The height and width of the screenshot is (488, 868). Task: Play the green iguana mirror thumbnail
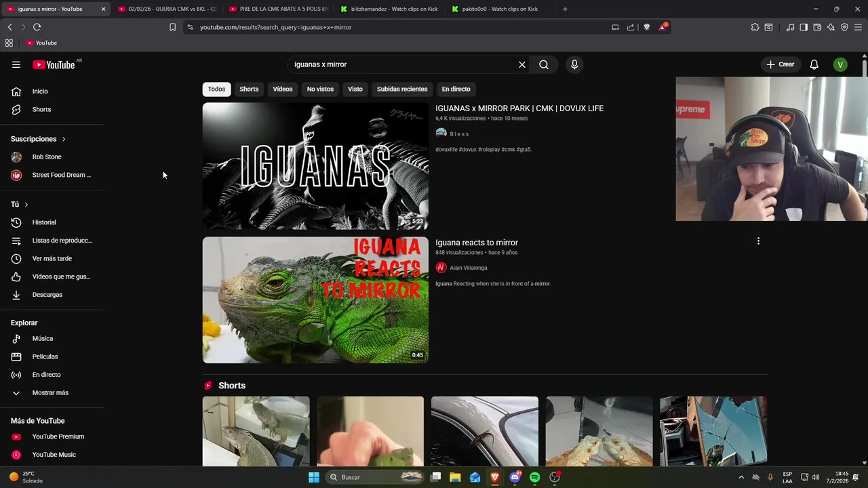(x=315, y=300)
